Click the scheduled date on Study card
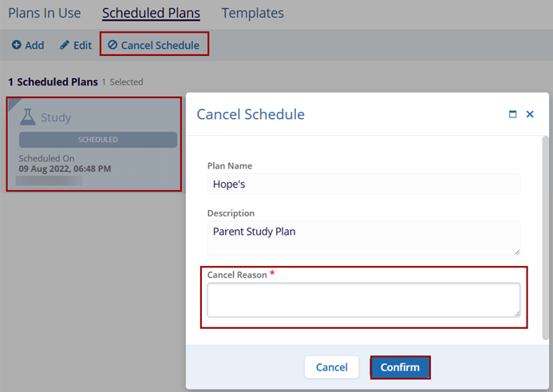This screenshot has height=392, width=553. (65, 168)
